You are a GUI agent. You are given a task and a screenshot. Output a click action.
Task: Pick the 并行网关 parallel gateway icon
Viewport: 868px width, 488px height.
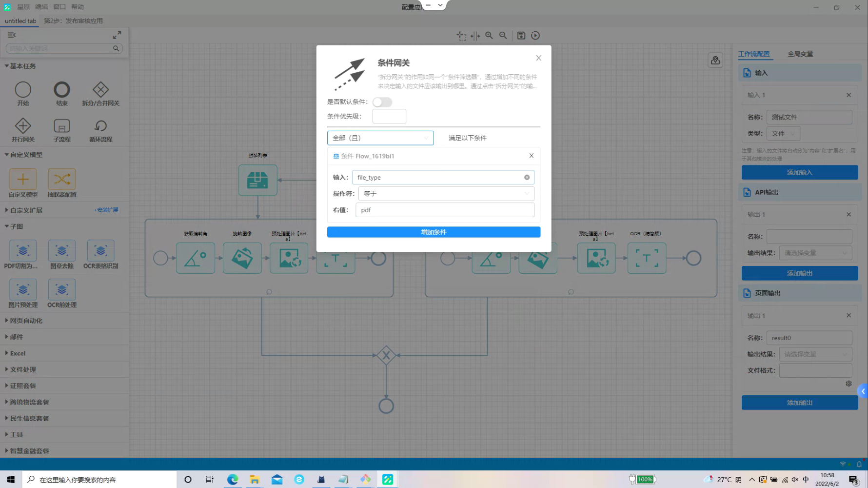click(23, 126)
